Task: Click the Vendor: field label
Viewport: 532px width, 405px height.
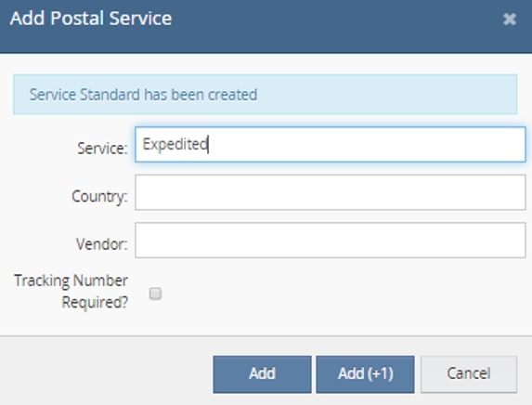Action: tap(102, 244)
